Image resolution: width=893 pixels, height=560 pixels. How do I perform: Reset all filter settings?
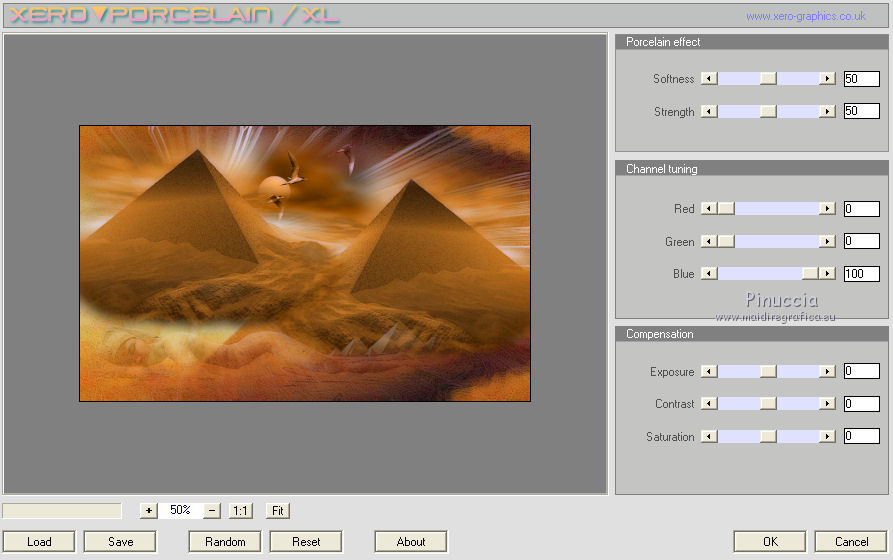coord(306,541)
